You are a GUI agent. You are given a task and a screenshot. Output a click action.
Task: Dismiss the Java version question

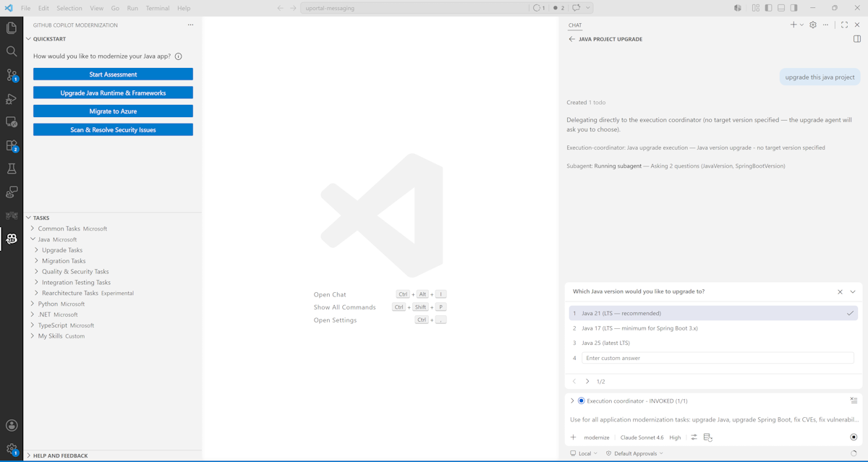[840, 291]
